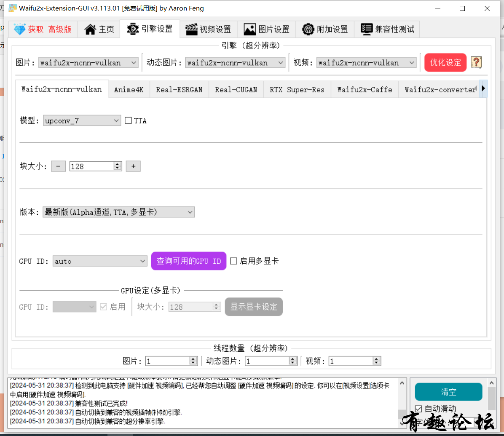The image size is (504, 436).
Task: Open the GPU ID auto dropdown
Action: pyautogui.click(x=100, y=261)
